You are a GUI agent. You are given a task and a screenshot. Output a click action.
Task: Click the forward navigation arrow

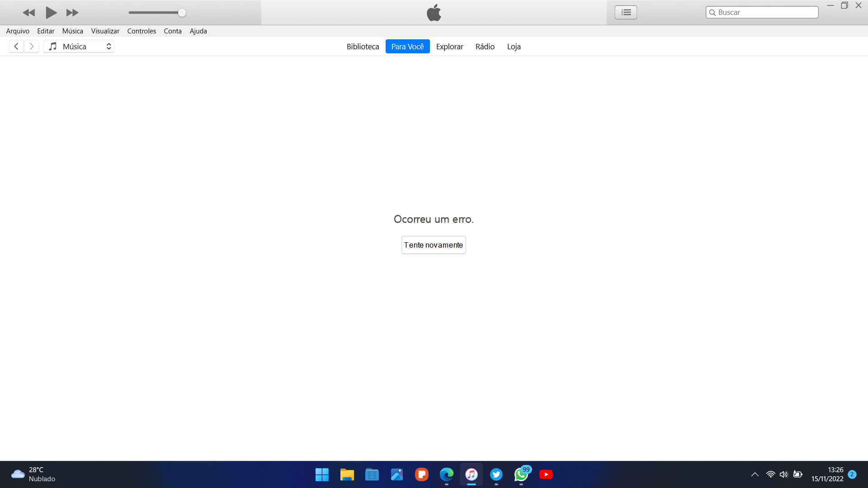(32, 47)
